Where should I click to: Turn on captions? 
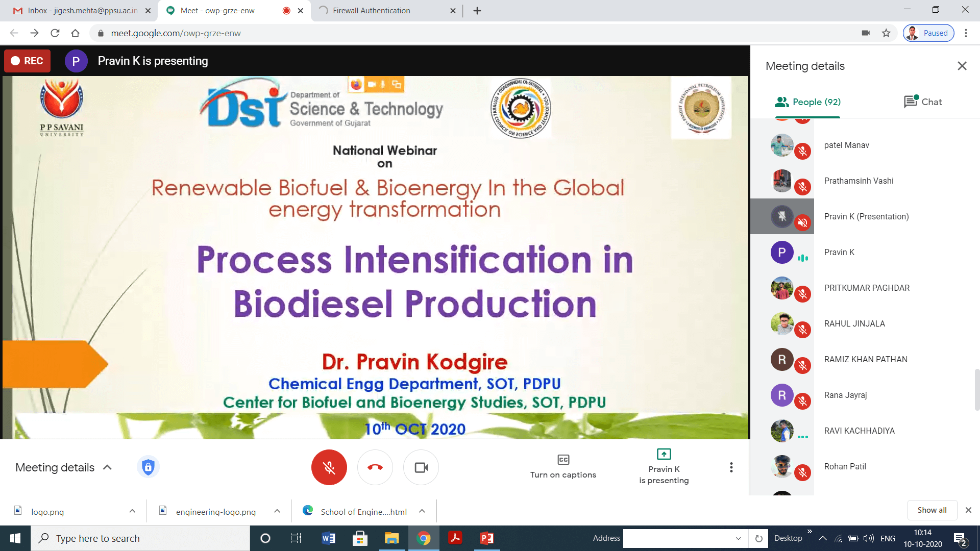point(563,466)
